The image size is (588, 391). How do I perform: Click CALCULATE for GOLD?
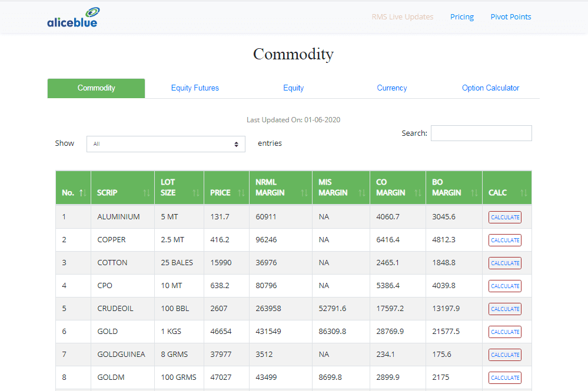[x=505, y=332]
